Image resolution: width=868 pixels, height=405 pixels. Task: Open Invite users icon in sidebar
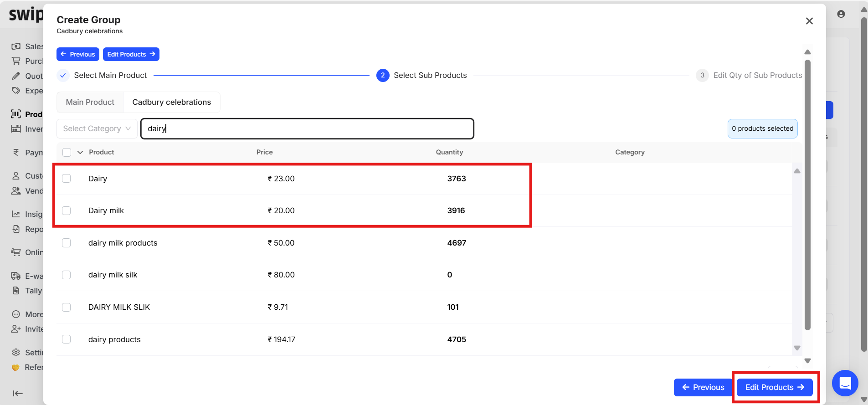(16, 329)
